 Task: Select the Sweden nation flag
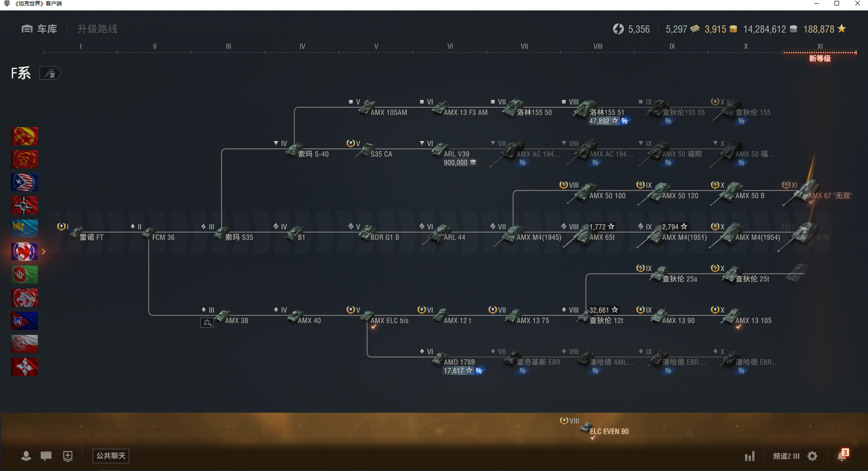[x=24, y=228]
